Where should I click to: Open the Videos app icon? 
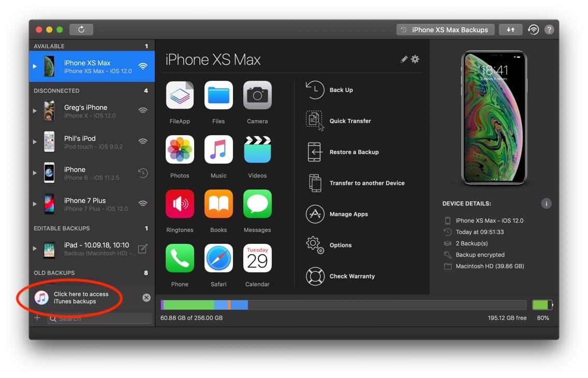pos(257,150)
